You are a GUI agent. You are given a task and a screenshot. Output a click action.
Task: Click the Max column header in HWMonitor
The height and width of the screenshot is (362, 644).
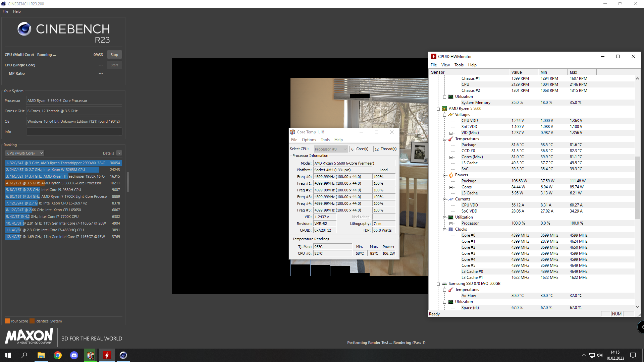click(582, 72)
